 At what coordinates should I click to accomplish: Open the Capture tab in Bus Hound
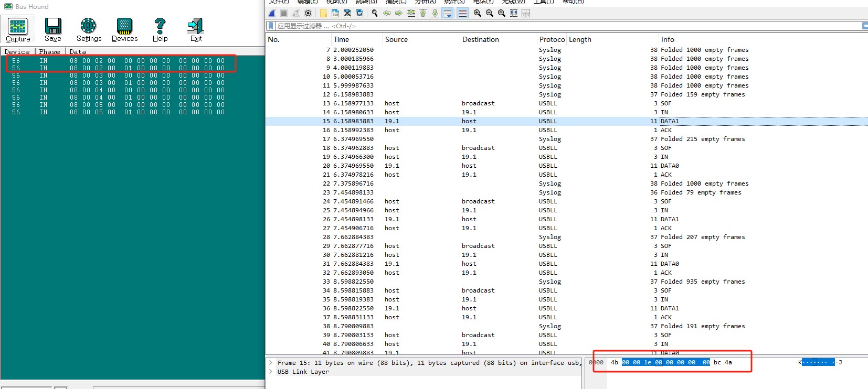click(x=18, y=30)
